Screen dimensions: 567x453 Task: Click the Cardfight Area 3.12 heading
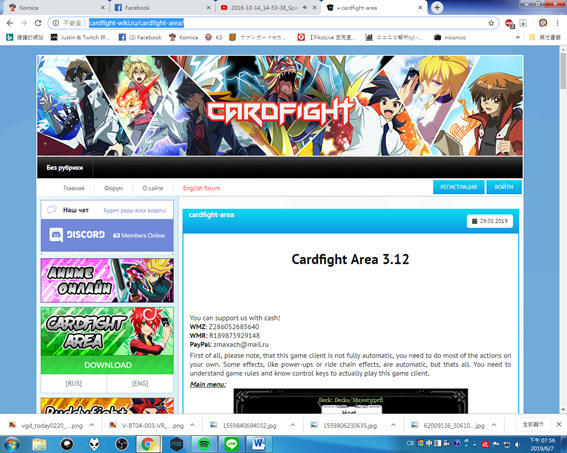(350, 259)
